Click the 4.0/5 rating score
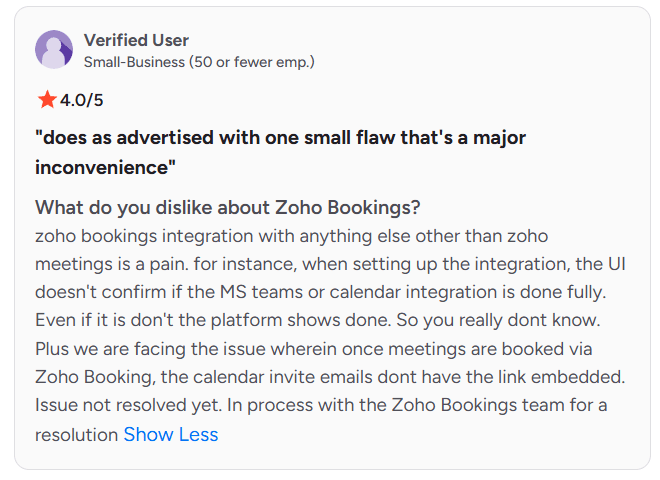Viewport: 660px width, 480px height. click(82, 100)
